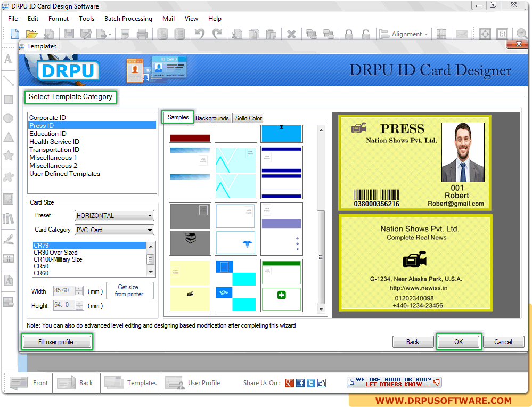This screenshot has height=407, width=532.
Task: Decrease the Height spinner value
Action: pos(79,307)
